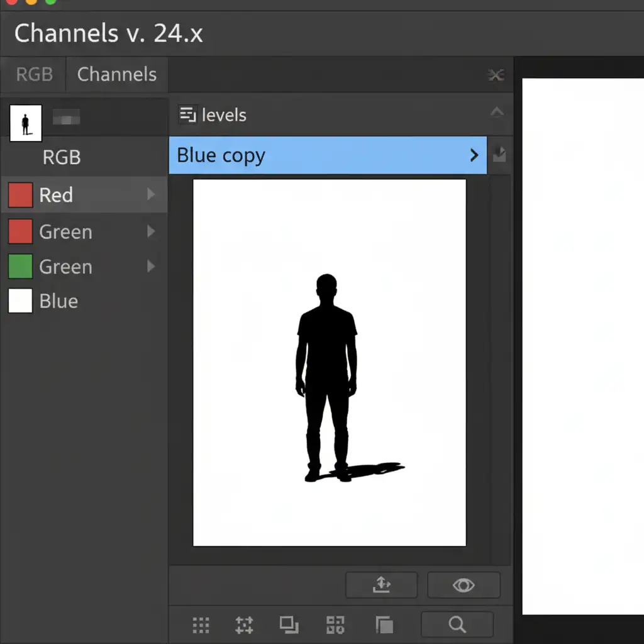Image resolution: width=644 pixels, height=644 pixels.
Task: Collapse the levels section with the up caret
Action: pos(497,113)
